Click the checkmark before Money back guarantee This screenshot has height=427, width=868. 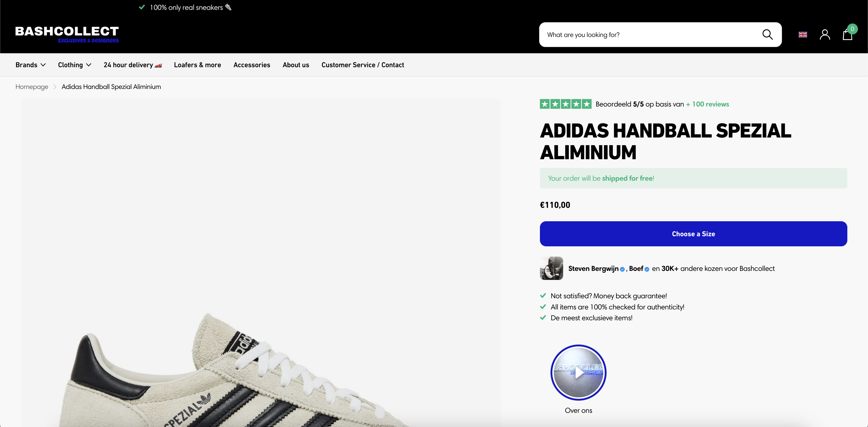[x=542, y=295]
